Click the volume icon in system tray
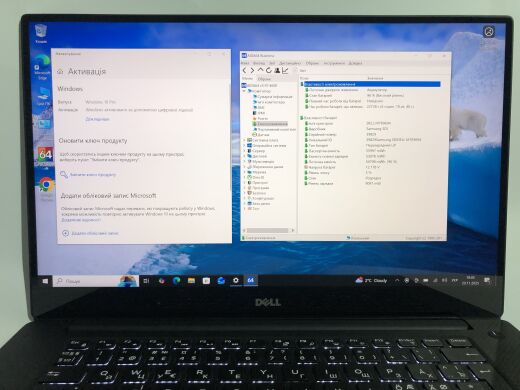Viewport: 520px width, 390px height. click(x=444, y=281)
